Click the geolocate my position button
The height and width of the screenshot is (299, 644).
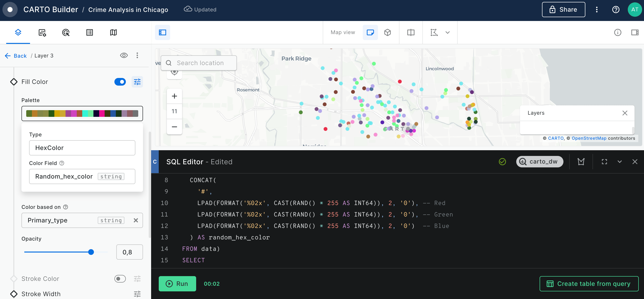pos(174,72)
